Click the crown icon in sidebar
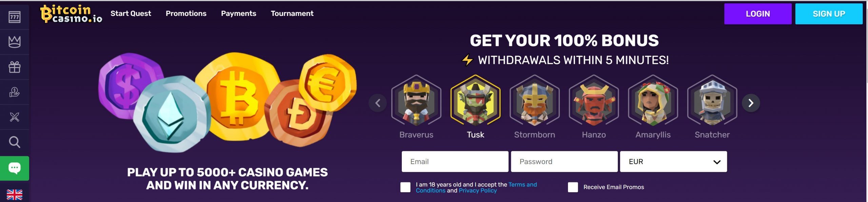 coord(14,42)
